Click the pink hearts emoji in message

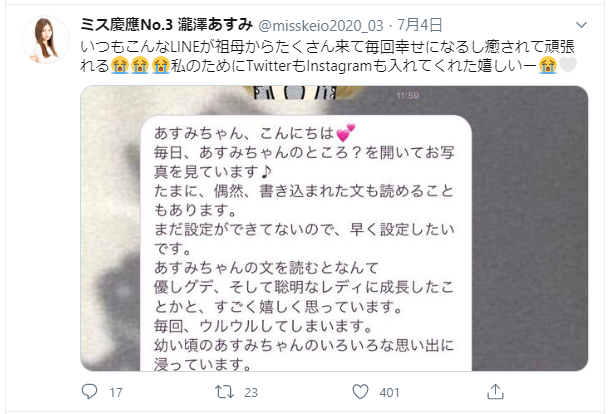coord(345,133)
